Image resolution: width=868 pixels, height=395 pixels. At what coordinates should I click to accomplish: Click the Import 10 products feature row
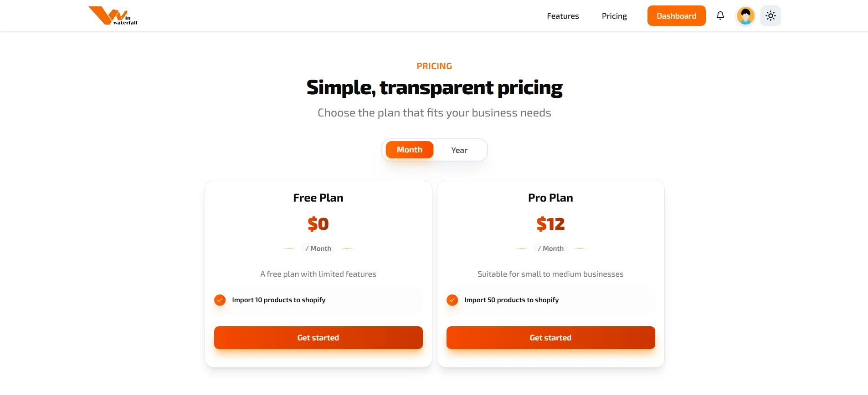(x=318, y=300)
